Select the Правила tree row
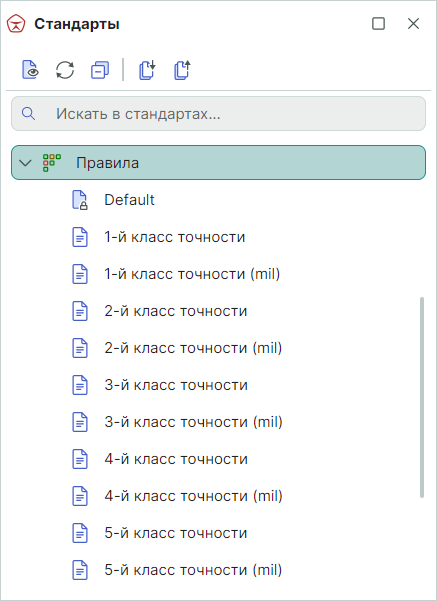 click(218, 163)
